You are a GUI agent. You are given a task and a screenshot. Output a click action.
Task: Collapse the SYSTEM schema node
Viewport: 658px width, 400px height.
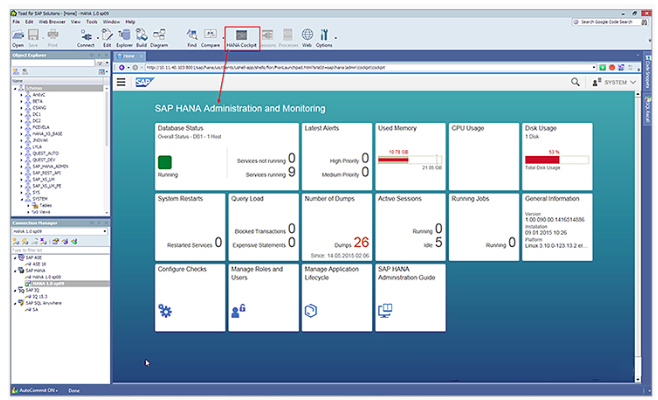tap(21, 199)
